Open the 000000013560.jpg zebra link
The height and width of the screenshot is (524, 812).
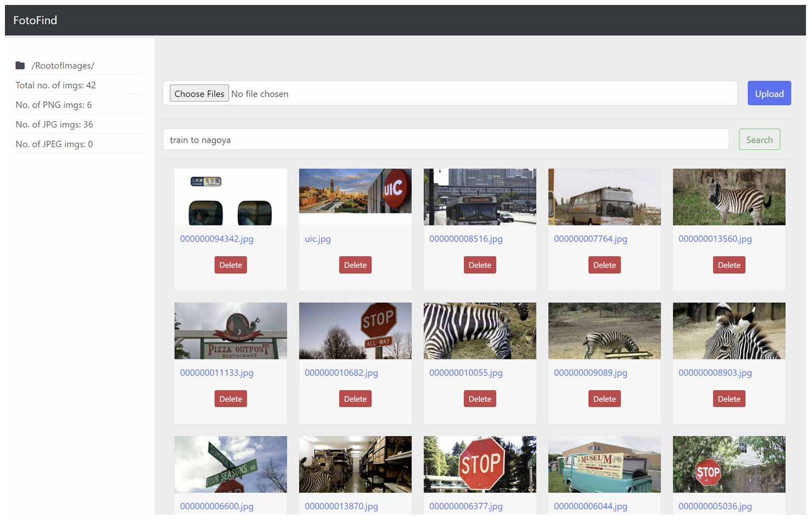(x=715, y=239)
